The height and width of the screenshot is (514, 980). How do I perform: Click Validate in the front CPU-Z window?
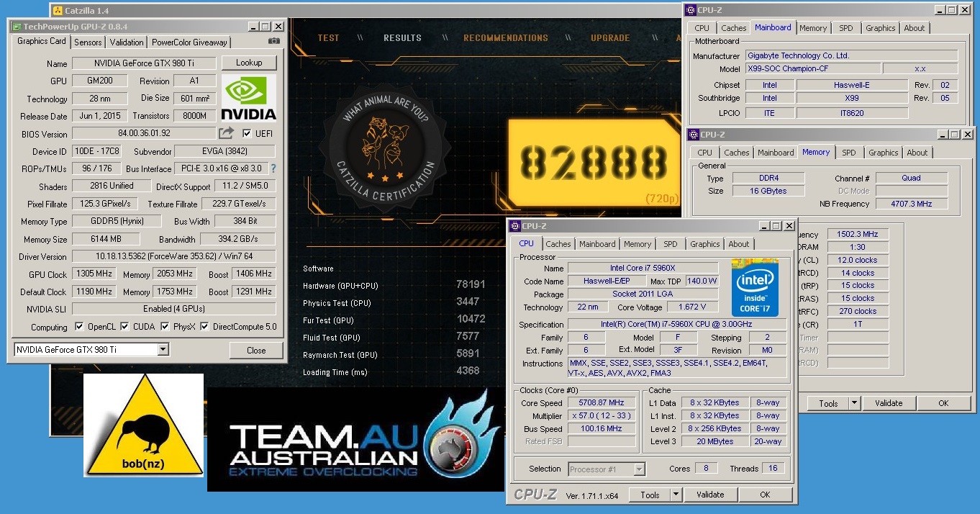710,495
